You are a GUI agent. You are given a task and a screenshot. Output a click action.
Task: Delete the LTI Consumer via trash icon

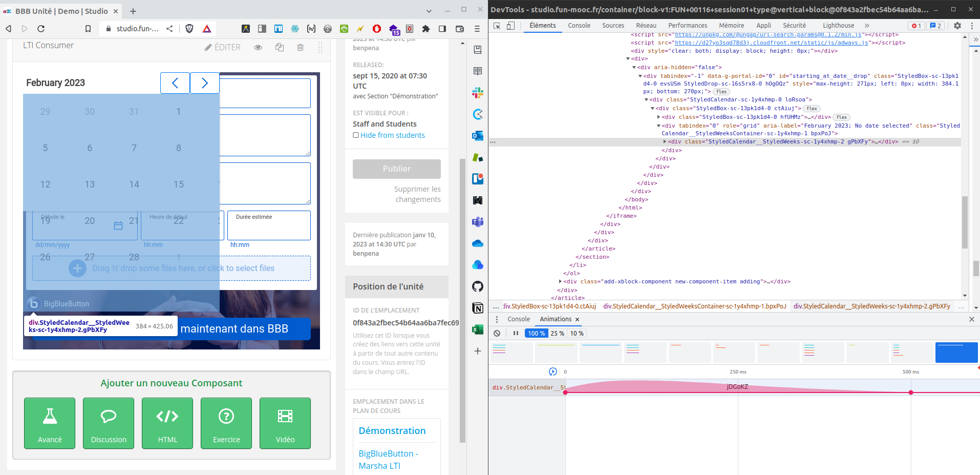(300, 47)
